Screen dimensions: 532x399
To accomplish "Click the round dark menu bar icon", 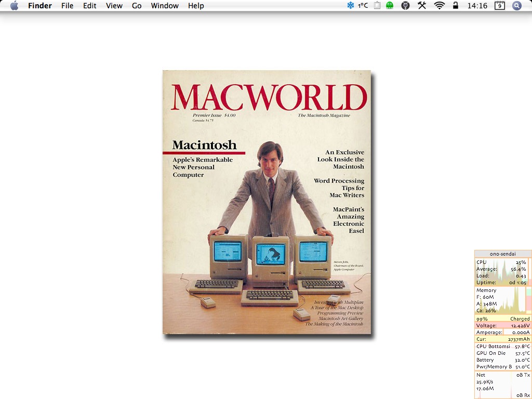I will tap(405, 5).
